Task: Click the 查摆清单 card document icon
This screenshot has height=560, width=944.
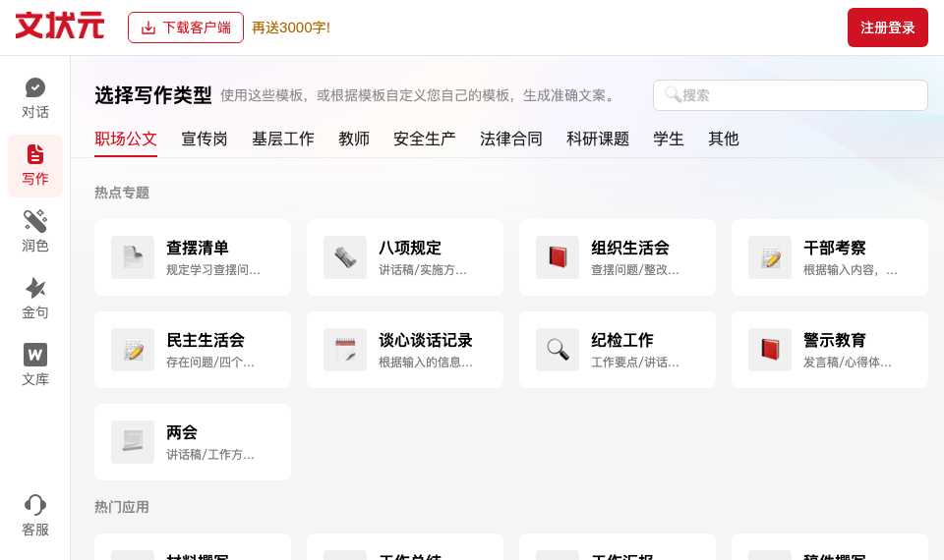Action: [133, 257]
